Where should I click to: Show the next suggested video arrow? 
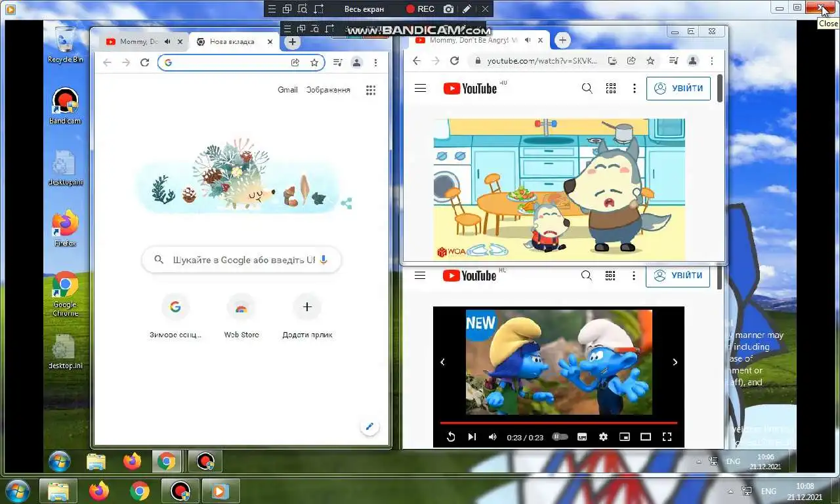click(x=675, y=362)
